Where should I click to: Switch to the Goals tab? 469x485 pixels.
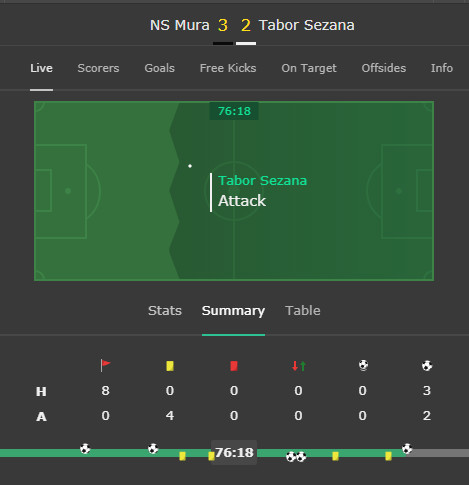point(159,68)
